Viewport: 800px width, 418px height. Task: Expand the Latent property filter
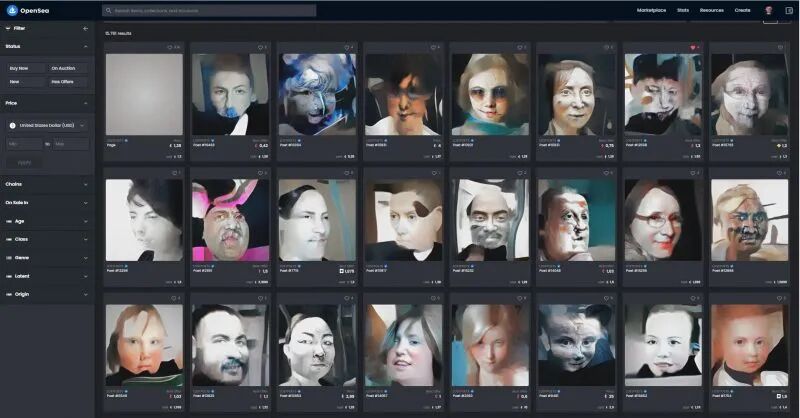47,276
